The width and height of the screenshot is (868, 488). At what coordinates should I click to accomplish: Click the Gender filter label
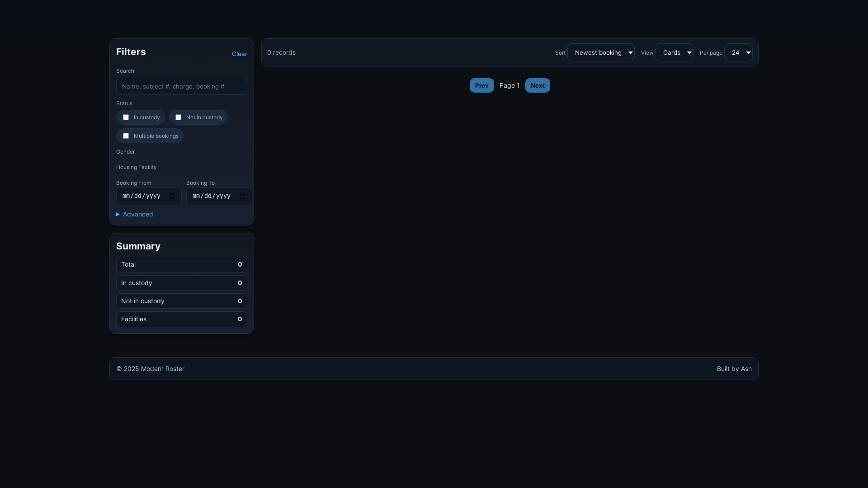coord(125,152)
